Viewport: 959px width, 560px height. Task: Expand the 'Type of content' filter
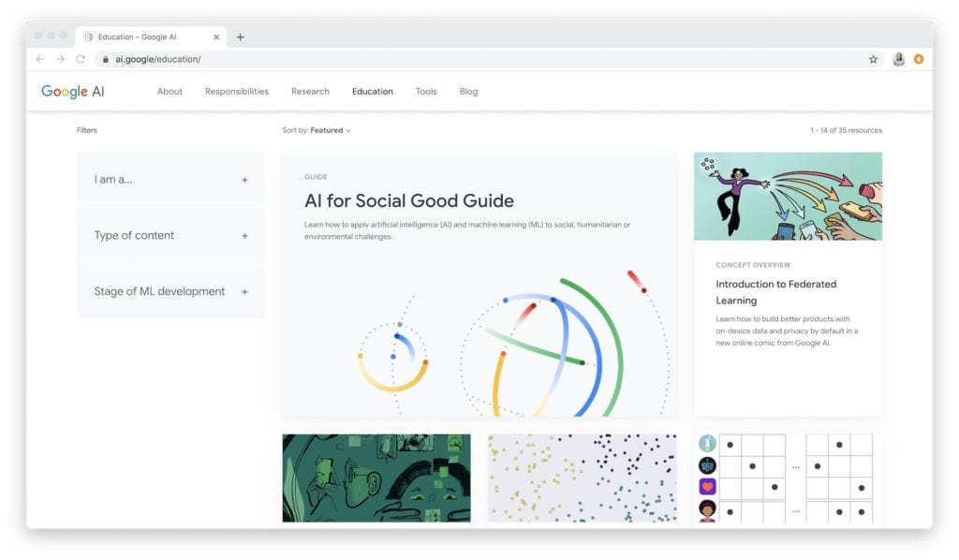coord(170,235)
